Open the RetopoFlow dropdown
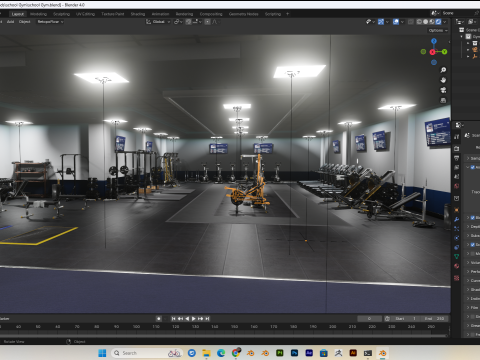The height and width of the screenshot is (360, 480). point(50,22)
